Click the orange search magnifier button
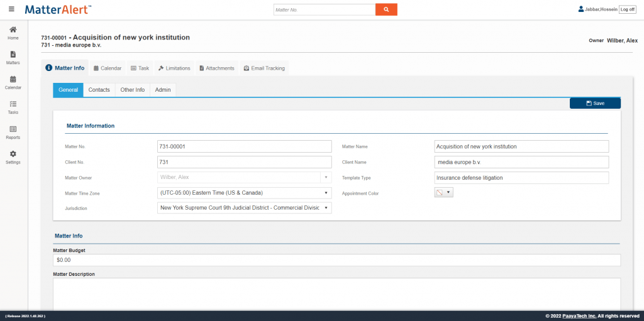 pos(386,9)
